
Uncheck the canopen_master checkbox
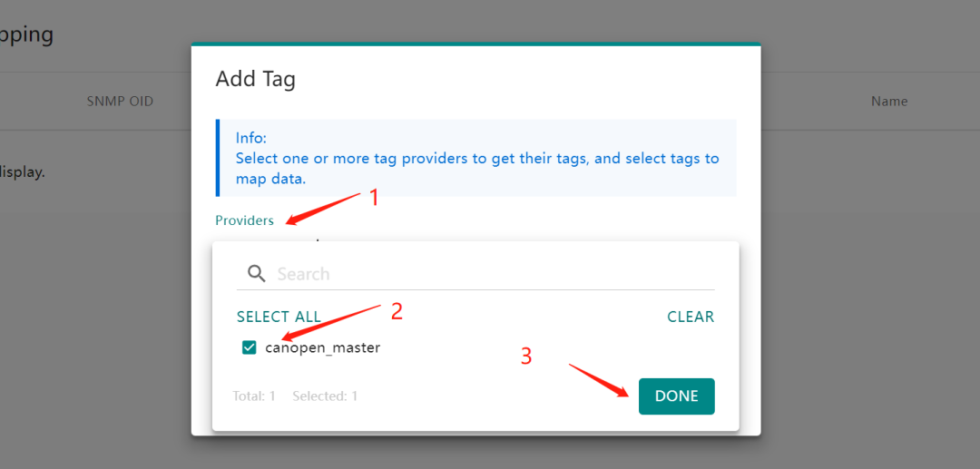pyautogui.click(x=250, y=347)
